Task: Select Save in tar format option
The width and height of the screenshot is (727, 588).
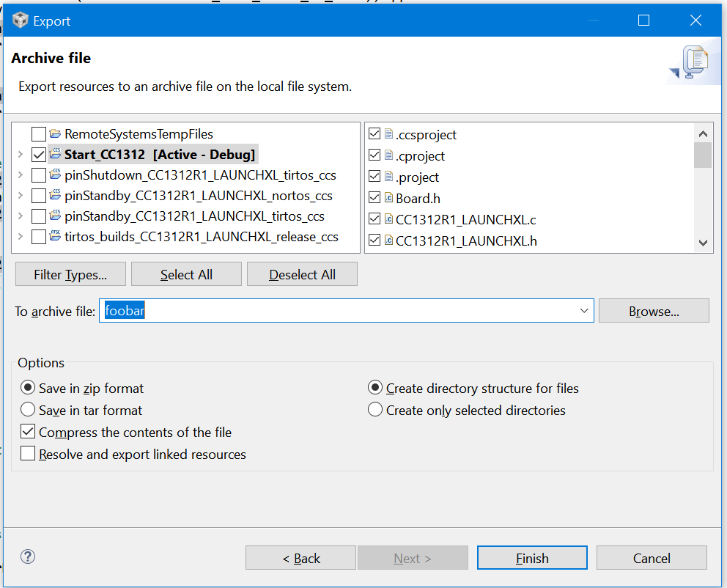Action: [28, 410]
